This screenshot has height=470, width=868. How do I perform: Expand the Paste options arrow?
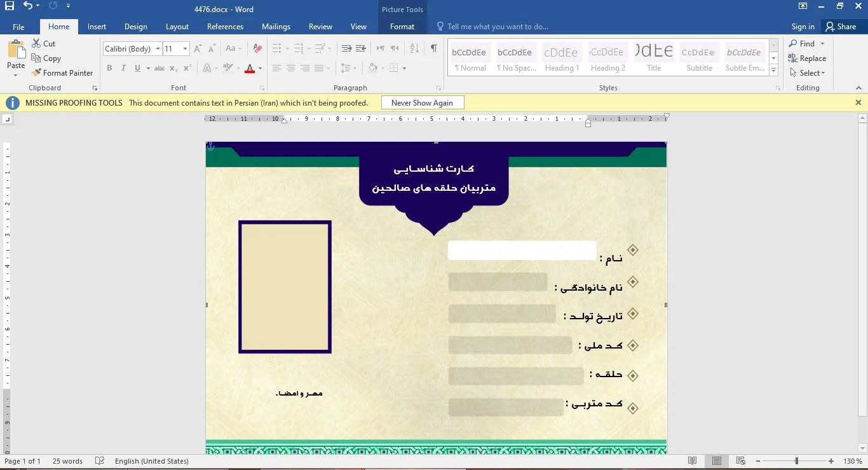[x=16, y=75]
